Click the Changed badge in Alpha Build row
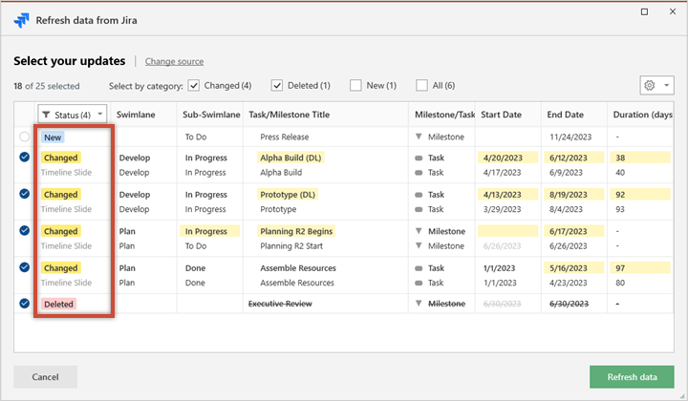Image resolution: width=688 pixels, height=401 pixels. 61,158
